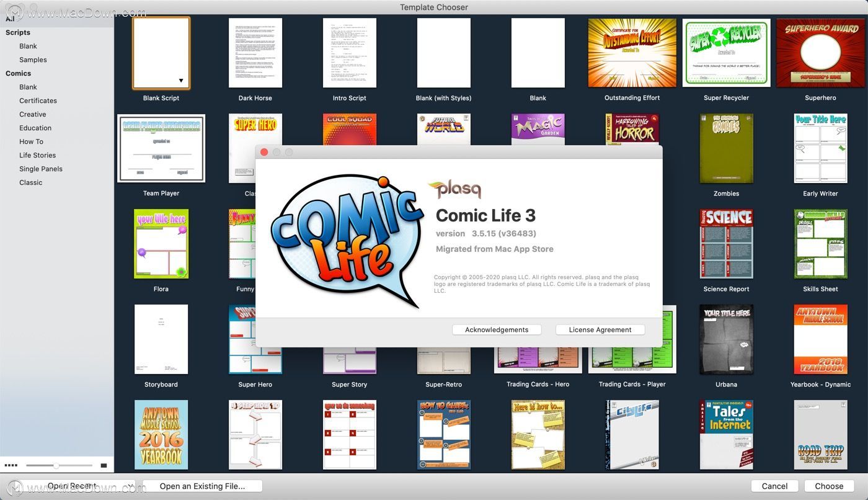Select the Super Recycler certificate template

click(x=726, y=53)
